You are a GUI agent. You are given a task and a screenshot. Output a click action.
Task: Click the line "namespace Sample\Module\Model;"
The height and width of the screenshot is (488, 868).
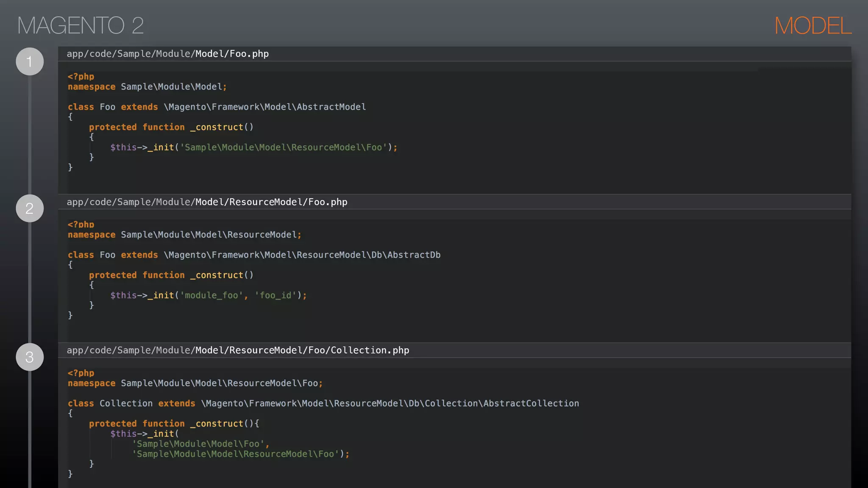pos(147,87)
